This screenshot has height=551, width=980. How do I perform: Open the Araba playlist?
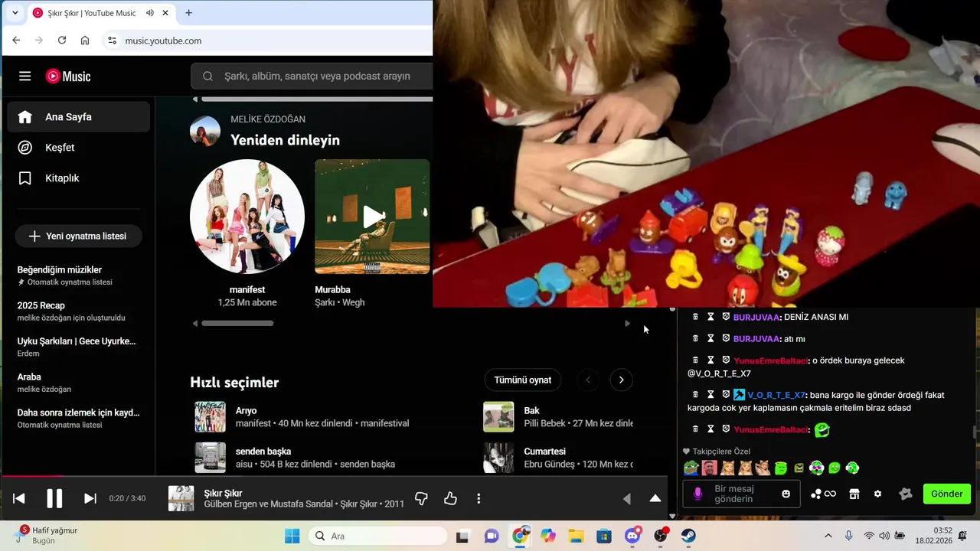(78, 383)
